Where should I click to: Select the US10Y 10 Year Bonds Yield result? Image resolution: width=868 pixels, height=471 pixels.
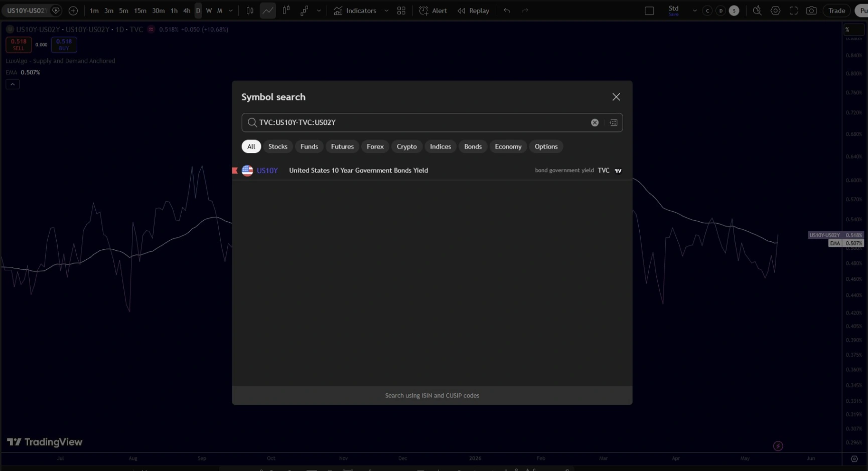pos(432,171)
